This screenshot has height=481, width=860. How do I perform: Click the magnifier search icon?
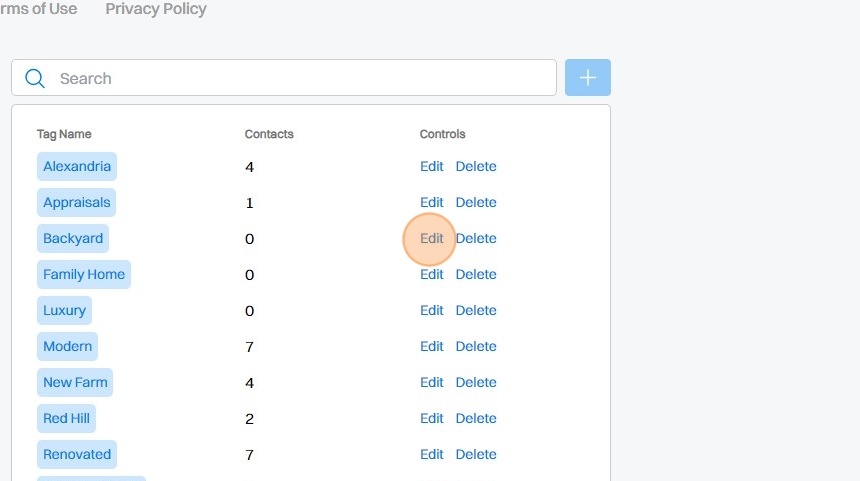click(x=35, y=78)
